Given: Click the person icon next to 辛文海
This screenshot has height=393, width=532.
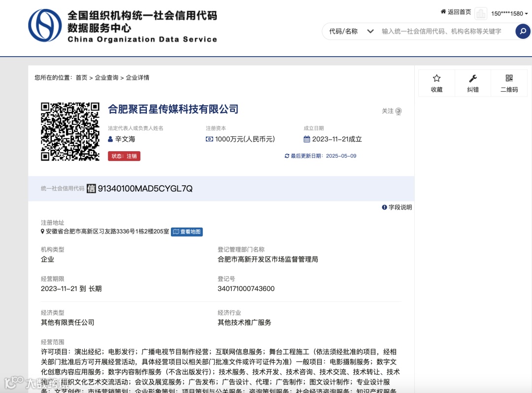Looking at the screenshot, I should point(110,139).
